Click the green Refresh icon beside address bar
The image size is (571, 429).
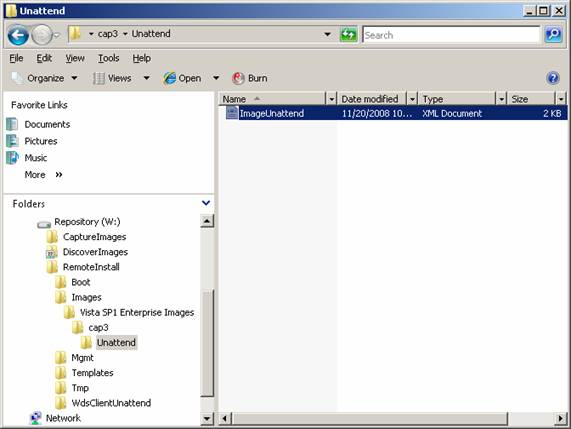tap(348, 35)
